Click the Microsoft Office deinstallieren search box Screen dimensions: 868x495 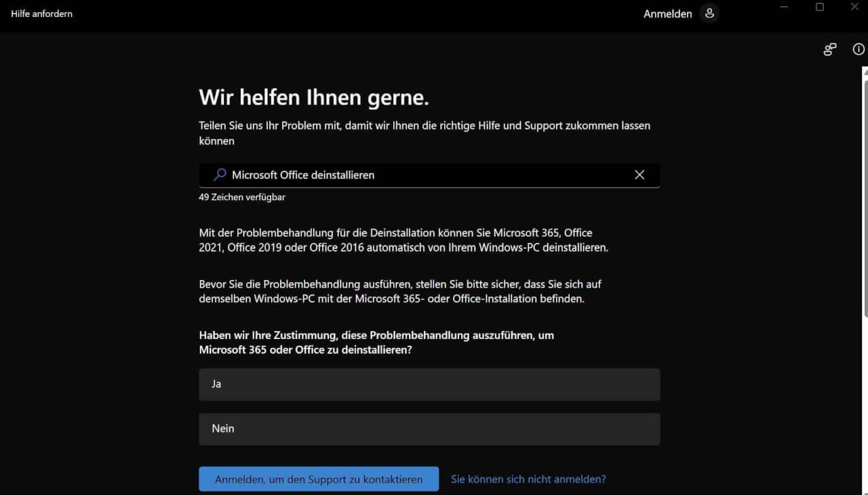[x=429, y=174]
